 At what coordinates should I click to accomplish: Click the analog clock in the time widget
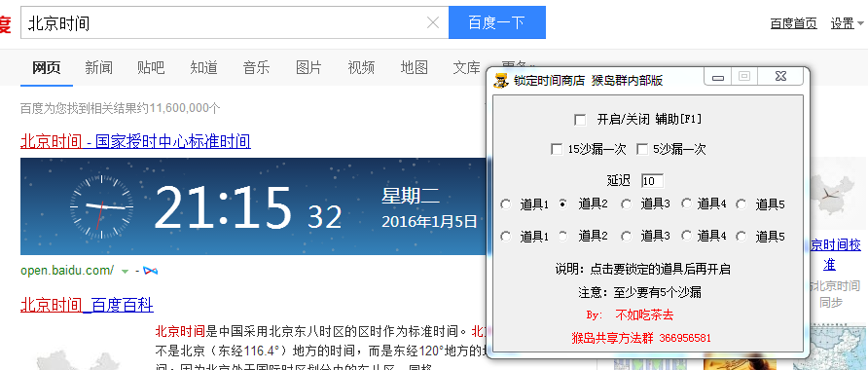102,206
